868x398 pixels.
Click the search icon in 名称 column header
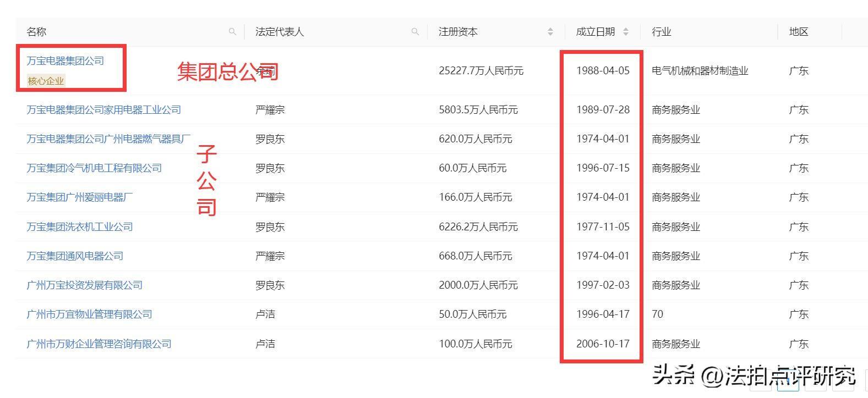click(232, 32)
